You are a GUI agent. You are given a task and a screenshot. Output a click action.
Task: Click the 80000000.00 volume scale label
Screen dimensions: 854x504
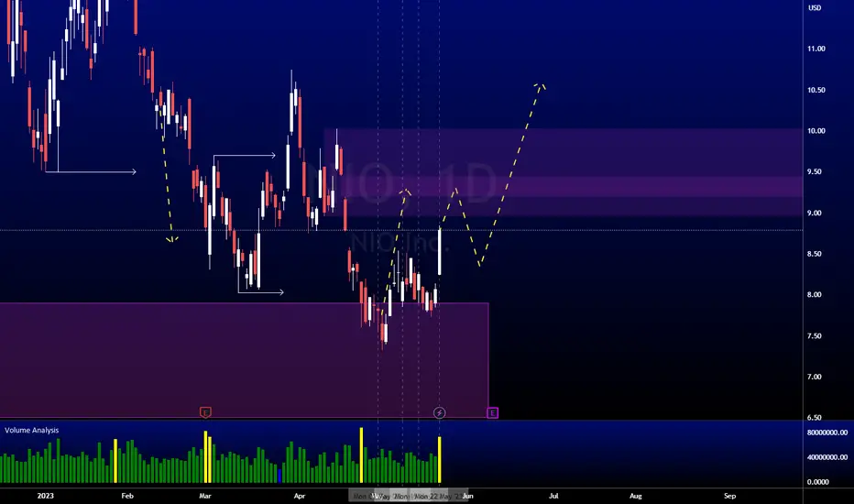[x=827, y=433]
